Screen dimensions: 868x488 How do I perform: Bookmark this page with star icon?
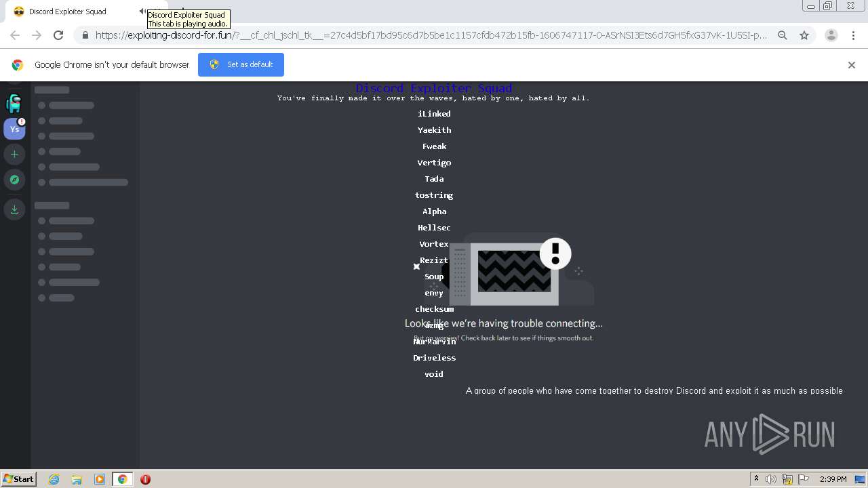pyautogui.click(x=804, y=35)
